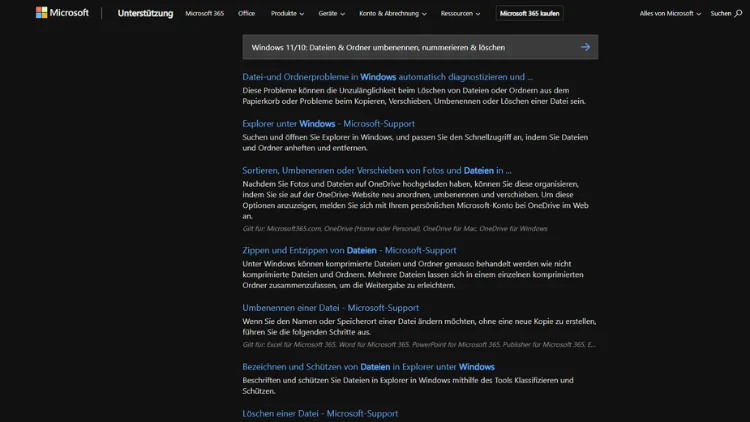This screenshot has width=750, height=422.
Task: Click the search arrow button
Action: pos(585,47)
